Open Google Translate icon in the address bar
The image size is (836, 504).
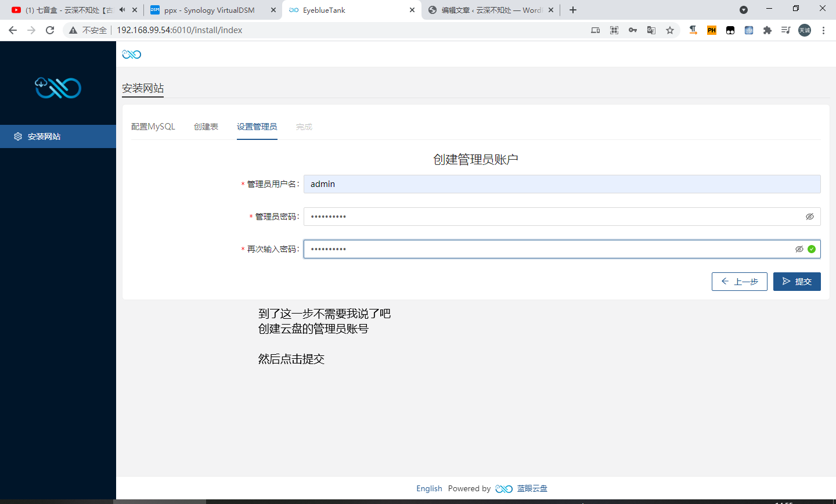tap(651, 30)
